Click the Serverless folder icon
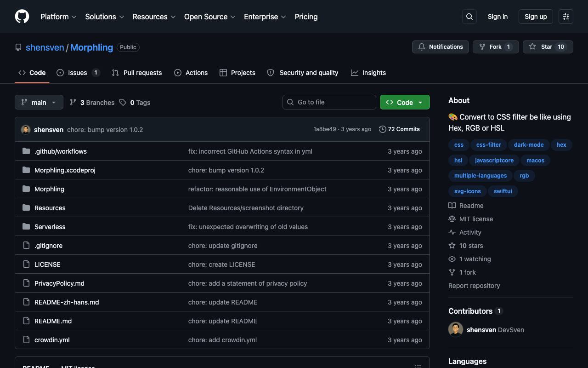This screenshot has height=368, width=588. click(x=26, y=227)
